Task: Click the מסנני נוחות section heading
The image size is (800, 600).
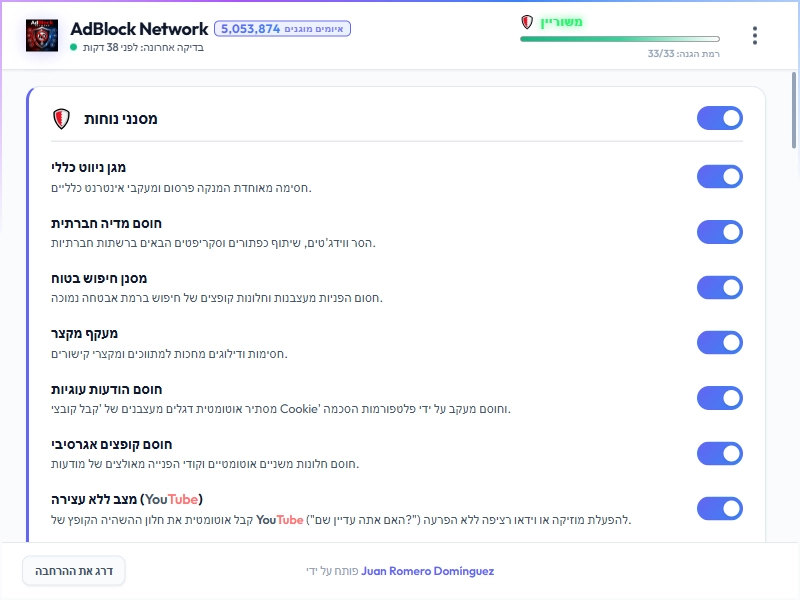Action: [x=120, y=119]
